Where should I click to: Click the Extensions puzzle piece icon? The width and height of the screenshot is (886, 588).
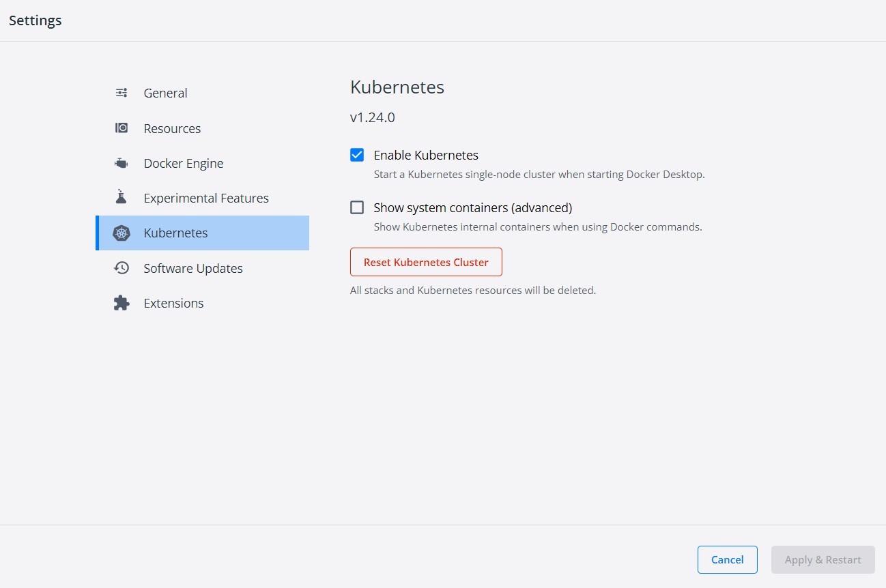click(x=122, y=302)
